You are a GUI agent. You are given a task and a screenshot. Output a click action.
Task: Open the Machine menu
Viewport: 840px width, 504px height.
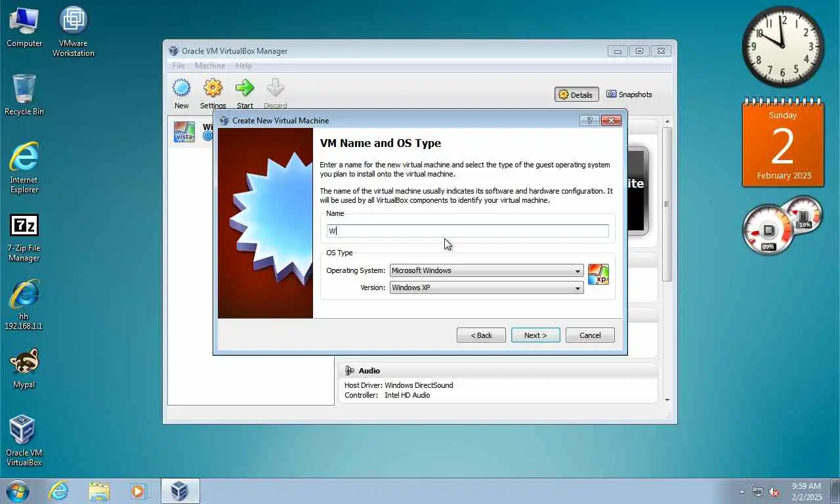pyautogui.click(x=210, y=66)
